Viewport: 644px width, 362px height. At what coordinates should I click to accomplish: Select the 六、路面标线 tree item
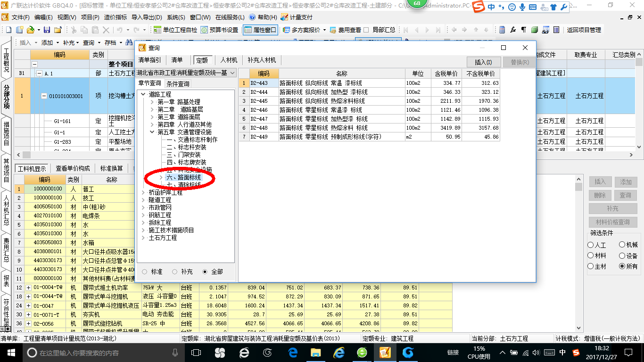184,177
